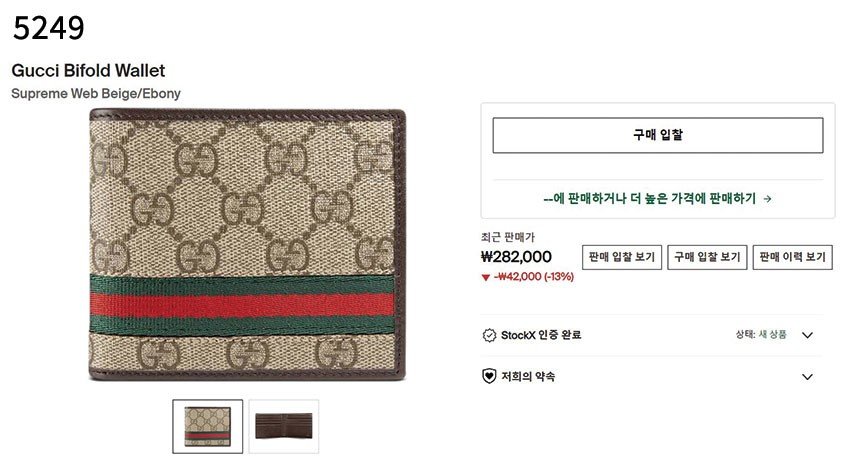Expand the StockX 인증 완료 section chevron
This screenshot has width=860, height=475.
pyautogui.click(x=808, y=335)
